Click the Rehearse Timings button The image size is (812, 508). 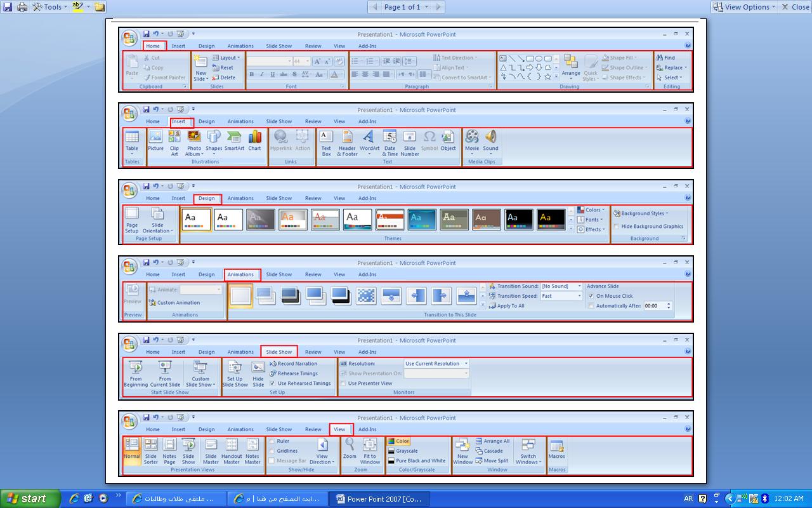click(294, 373)
